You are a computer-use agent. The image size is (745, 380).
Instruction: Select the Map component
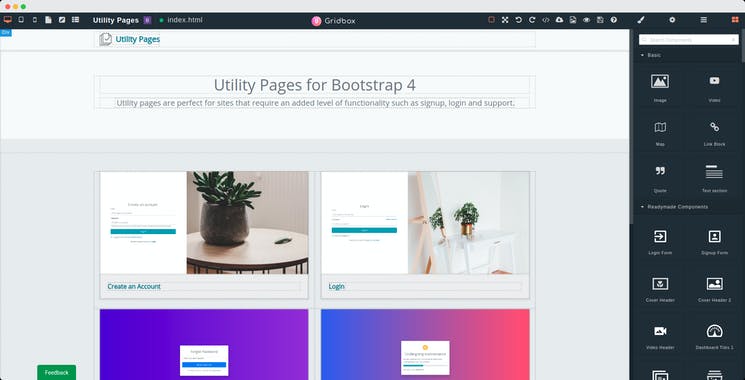(660, 133)
